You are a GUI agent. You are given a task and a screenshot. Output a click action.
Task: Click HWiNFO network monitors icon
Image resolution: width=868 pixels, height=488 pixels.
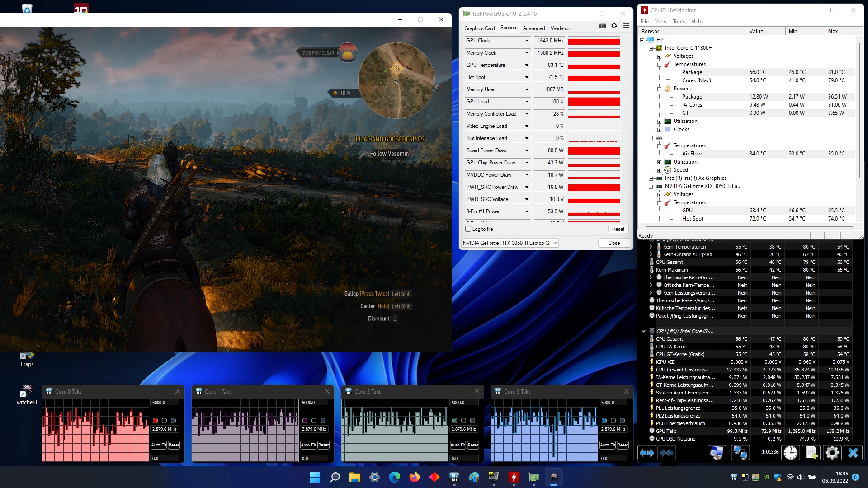[x=740, y=453]
